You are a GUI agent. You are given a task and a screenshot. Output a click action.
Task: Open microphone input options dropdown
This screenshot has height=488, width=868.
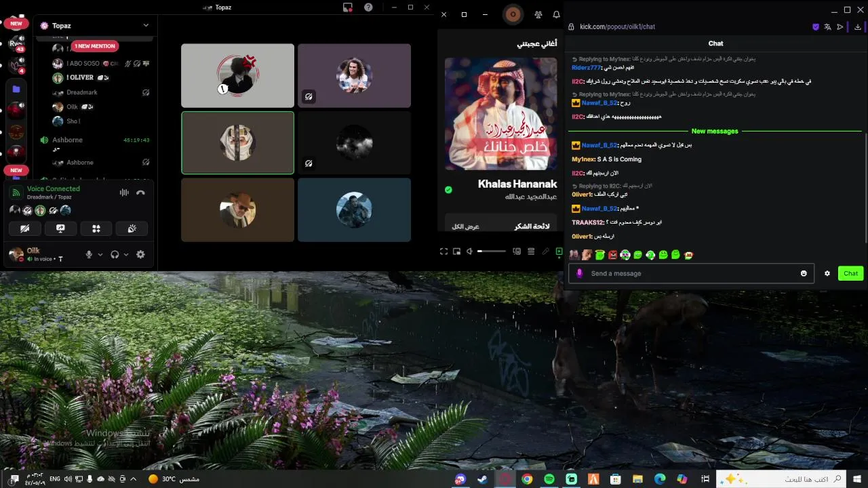[x=100, y=255]
